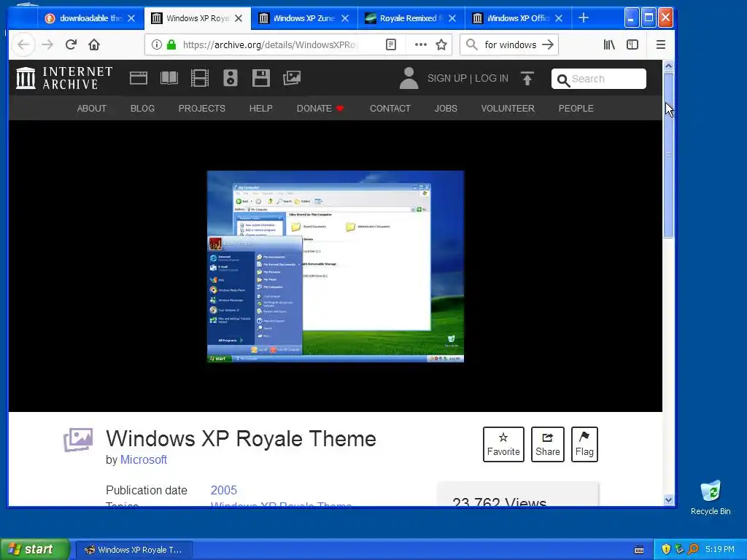
Task: Open the DONATE menu item
Action: (320, 109)
